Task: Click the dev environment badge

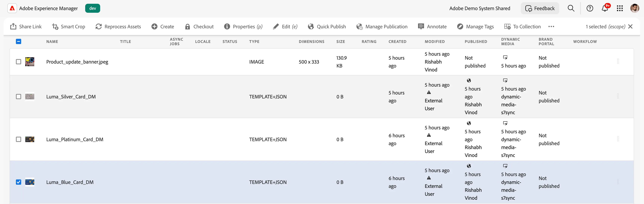Action: point(92,8)
